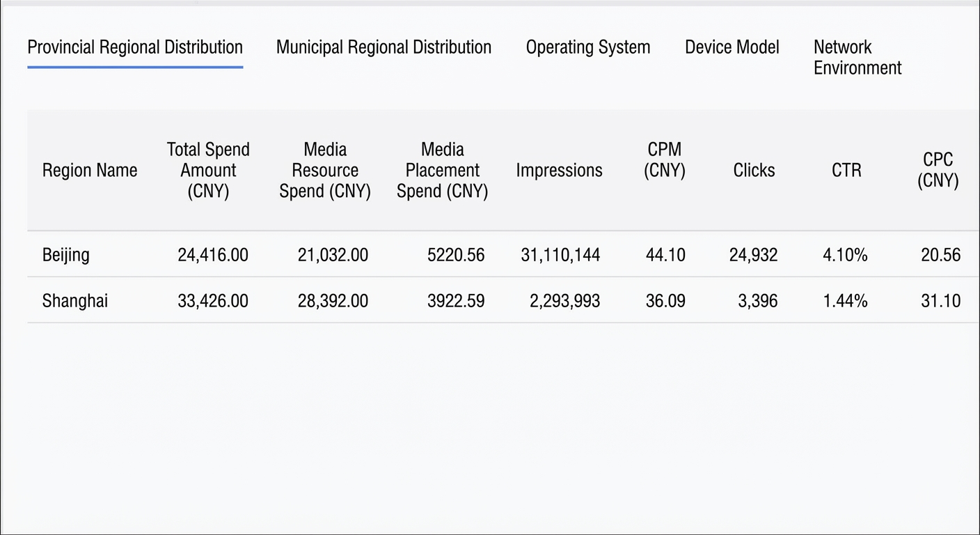Click the CPC (CNY) column header
This screenshot has height=535, width=980.
click(x=938, y=170)
